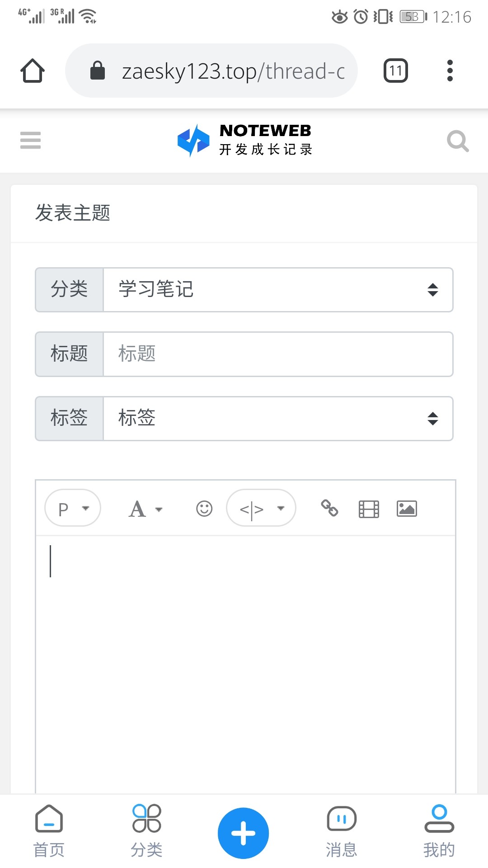Switch to the 分类 bottom tab
The image size is (488, 868).
[x=146, y=831]
